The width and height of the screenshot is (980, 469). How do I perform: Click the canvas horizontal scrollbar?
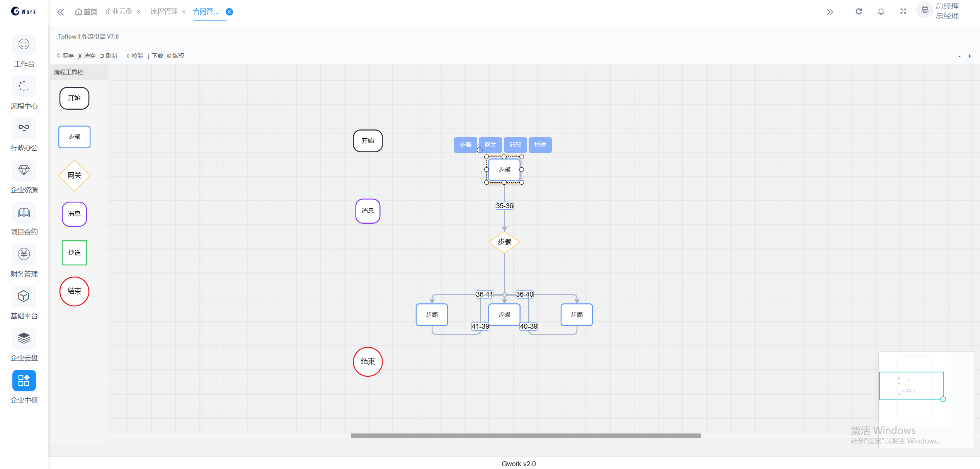[x=526, y=436]
